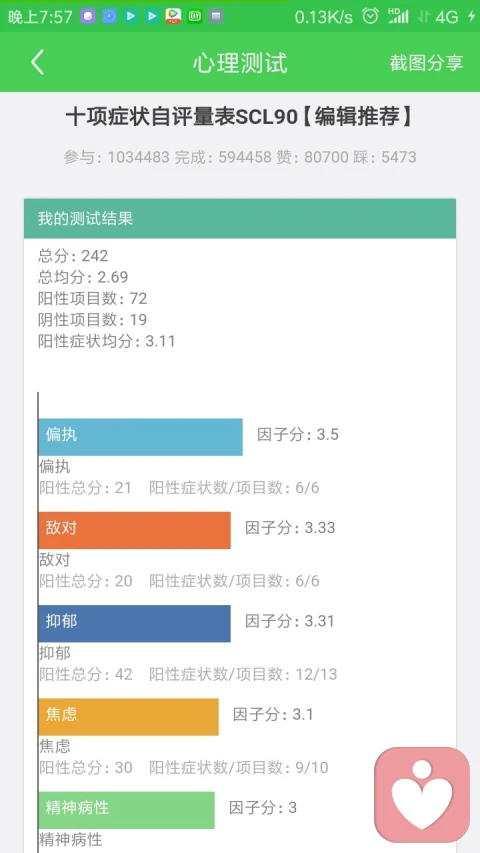The width and height of the screenshot is (480, 853).
Task: Tap the 十项症状自评量表SCL90 test title
Action: click(x=239, y=118)
